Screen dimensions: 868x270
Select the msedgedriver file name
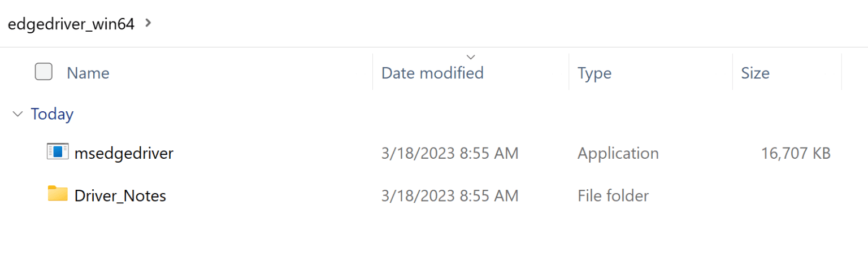(x=124, y=153)
